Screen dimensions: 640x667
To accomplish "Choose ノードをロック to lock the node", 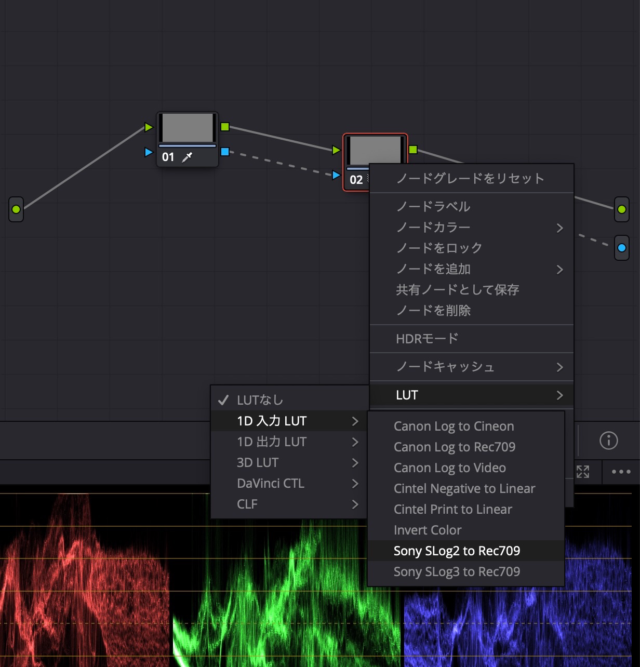I will pyautogui.click(x=439, y=248).
